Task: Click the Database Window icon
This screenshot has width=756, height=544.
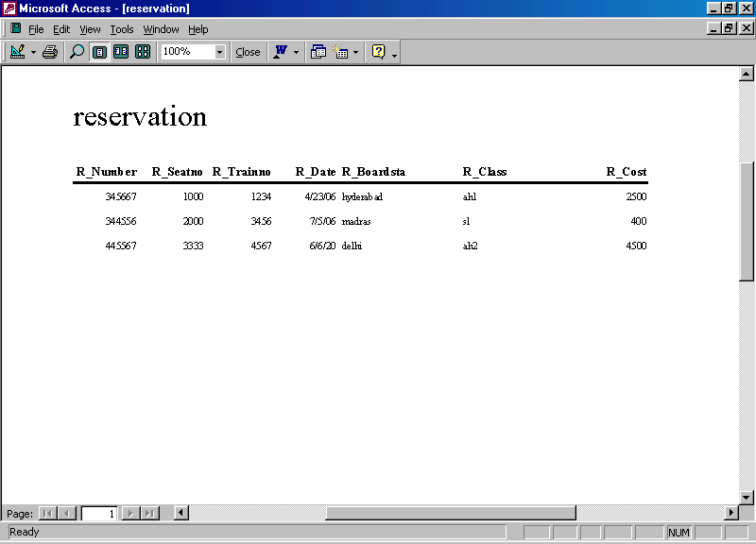Action: coord(318,52)
